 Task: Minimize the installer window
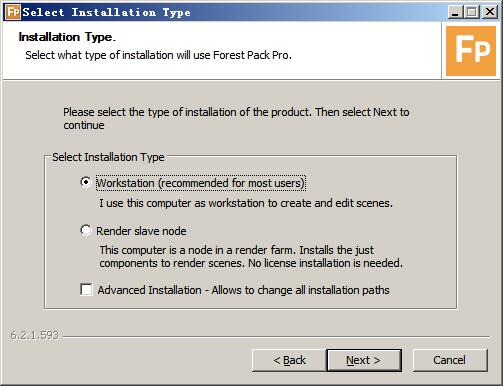(455, 12)
